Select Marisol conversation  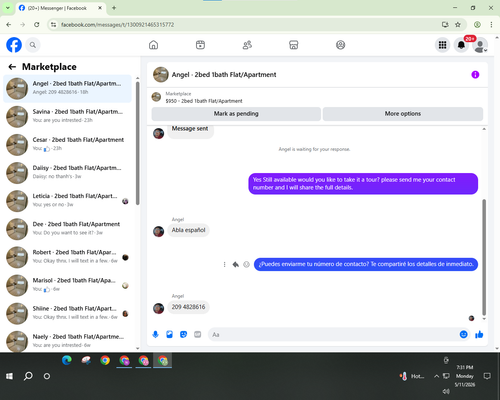pos(67,286)
